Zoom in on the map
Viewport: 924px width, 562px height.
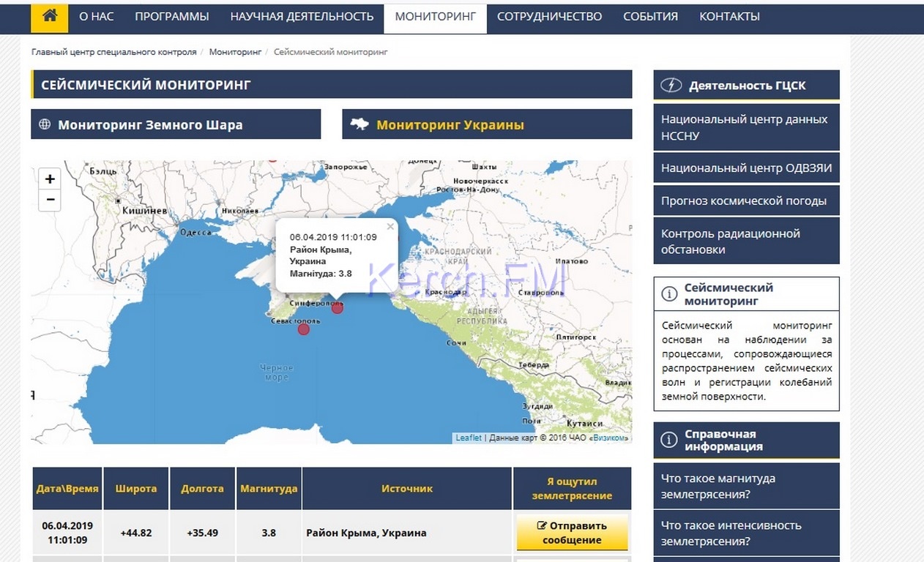click(50, 179)
